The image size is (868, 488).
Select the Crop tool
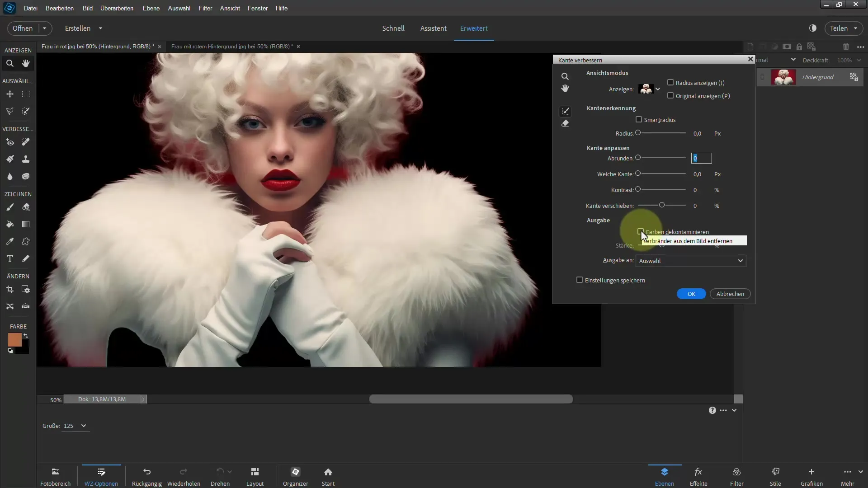(x=10, y=290)
